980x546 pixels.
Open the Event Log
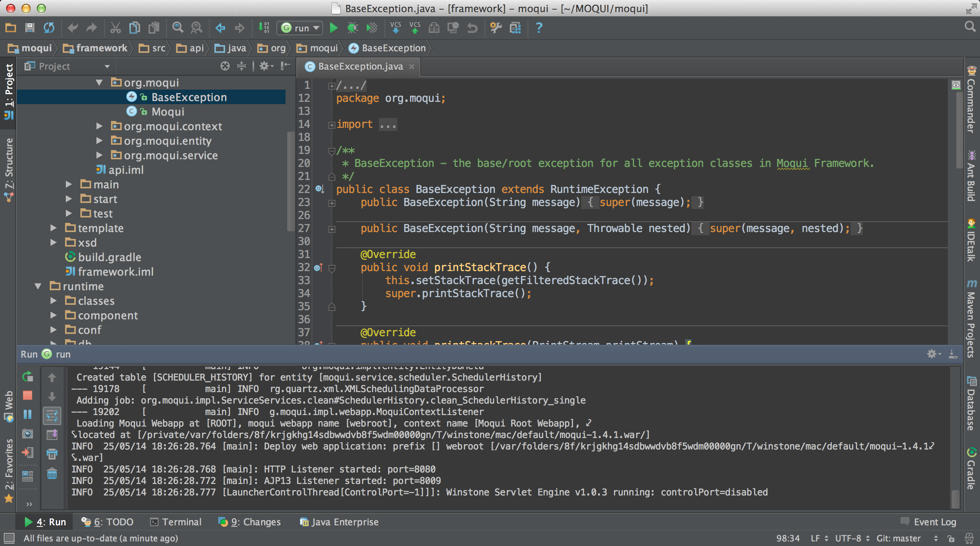click(929, 522)
